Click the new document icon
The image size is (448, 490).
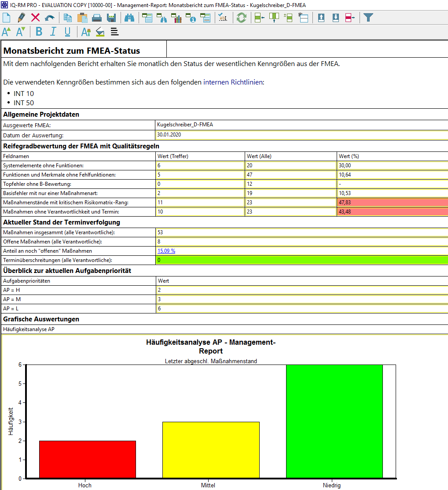click(x=7, y=18)
